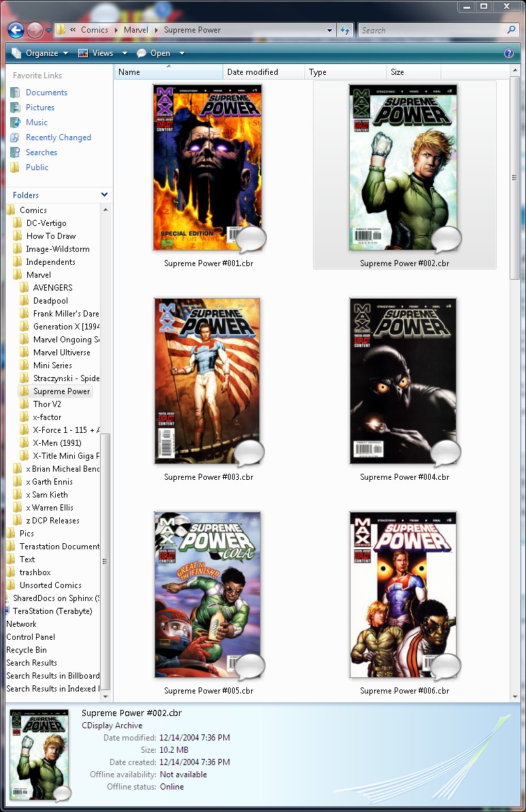Click the search magnifier icon
526x812 pixels.
point(512,30)
